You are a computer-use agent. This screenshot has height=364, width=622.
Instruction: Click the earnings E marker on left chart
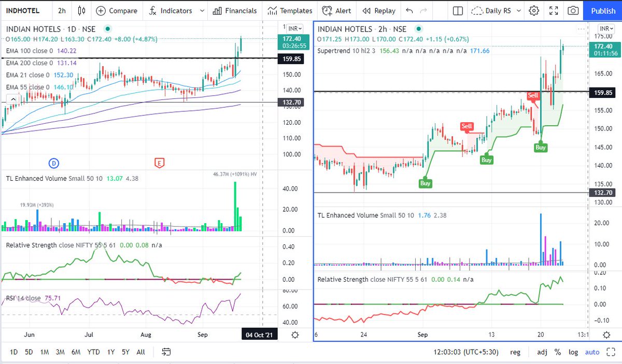(x=160, y=163)
